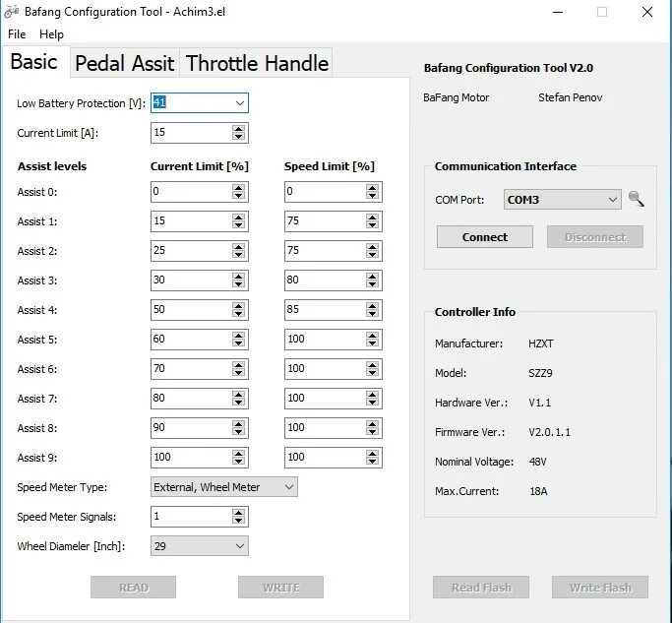
Task: Click the COM port search magnifier icon
Action: tap(636, 199)
